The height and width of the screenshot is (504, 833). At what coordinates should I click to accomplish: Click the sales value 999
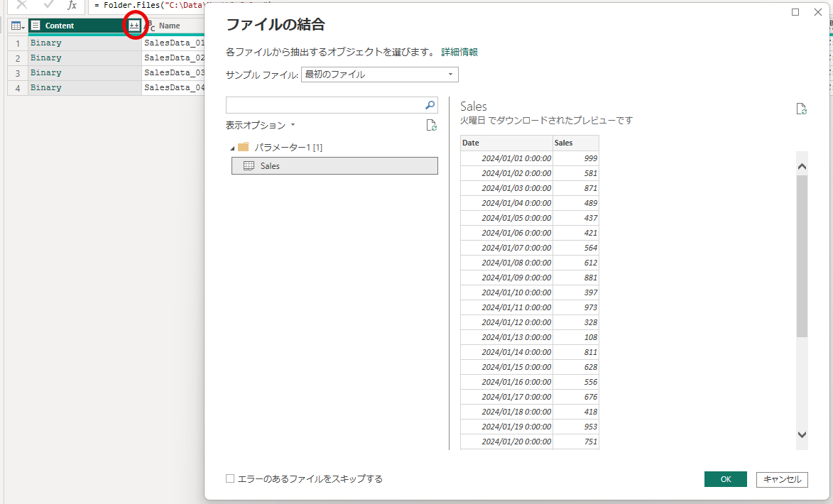pyautogui.click(x=576, y=158)
